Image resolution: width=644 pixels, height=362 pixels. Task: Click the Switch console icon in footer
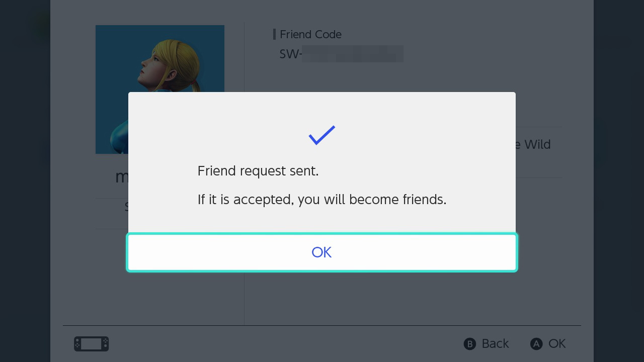(91, 344)
